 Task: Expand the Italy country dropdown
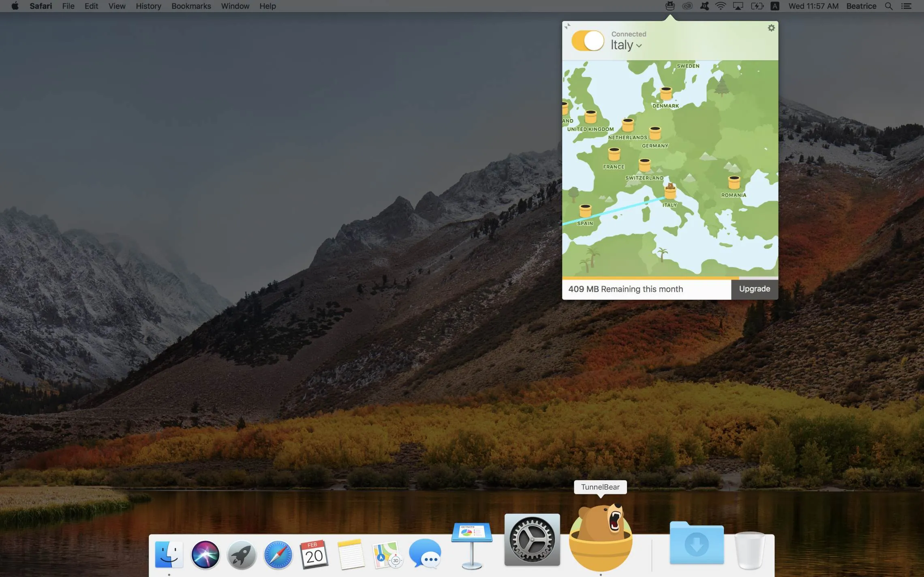[x=626, y=45]
